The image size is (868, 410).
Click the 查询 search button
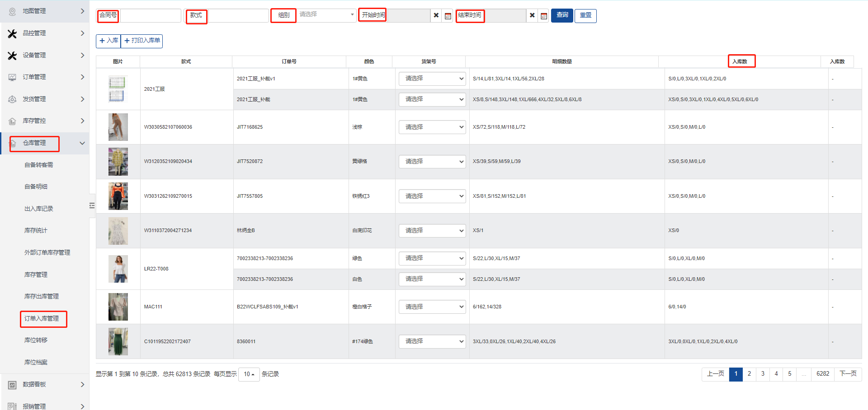click(x=562, y=15)
